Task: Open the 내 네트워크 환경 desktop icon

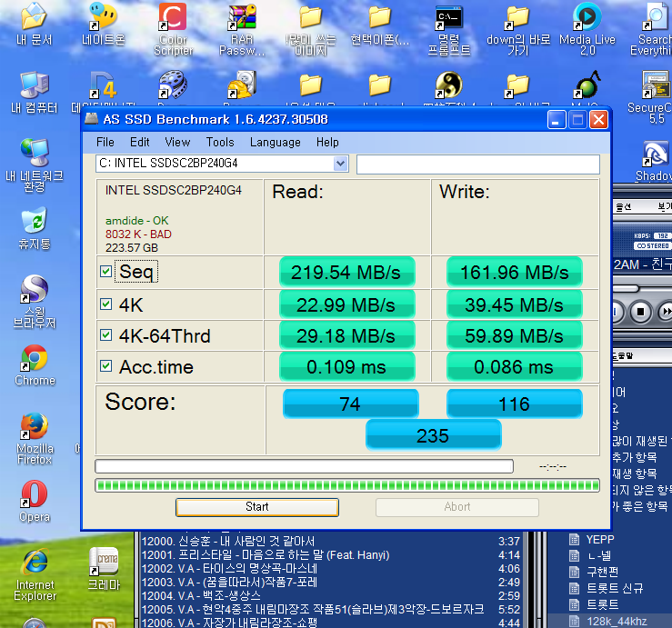Action: coord(35,165)
